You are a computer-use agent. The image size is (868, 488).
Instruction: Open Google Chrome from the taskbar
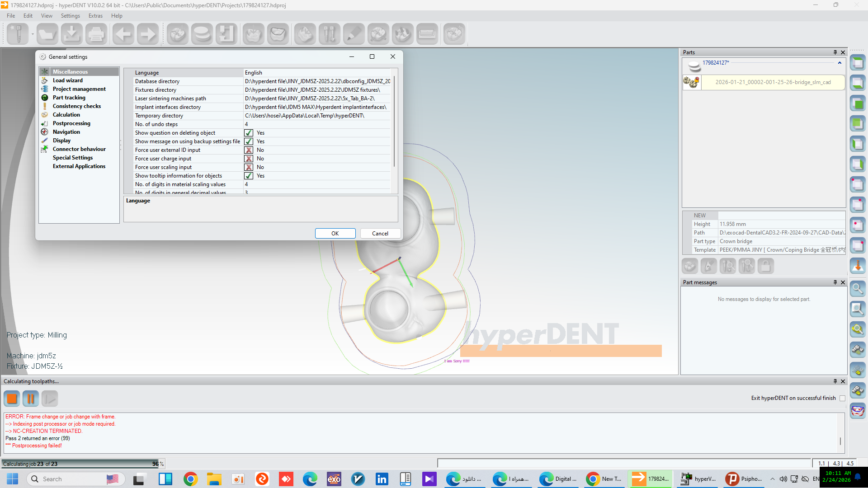[x=190, y=479]
